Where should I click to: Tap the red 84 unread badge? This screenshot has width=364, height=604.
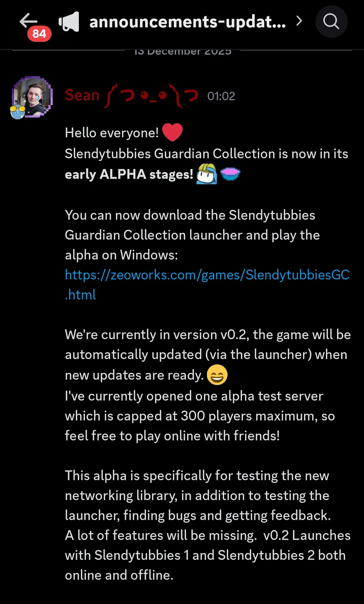click(x=39, y=34)
